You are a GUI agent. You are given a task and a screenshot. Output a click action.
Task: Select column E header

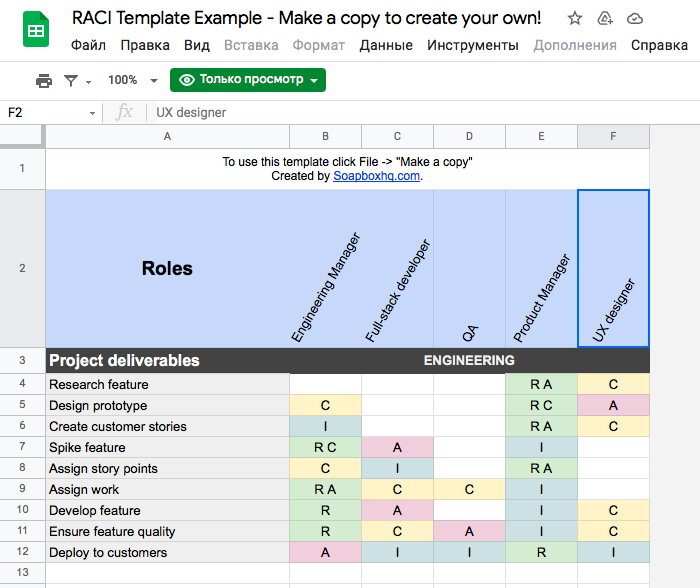(541, 136)
